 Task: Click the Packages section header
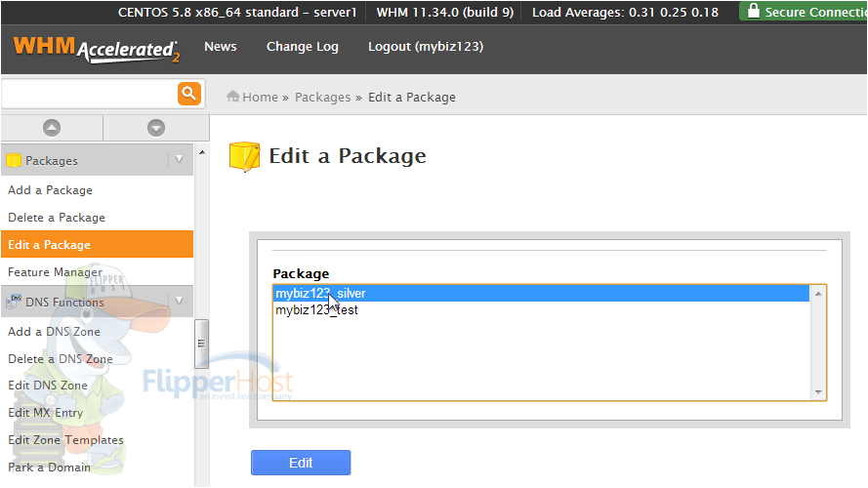[x=97, y=160]
